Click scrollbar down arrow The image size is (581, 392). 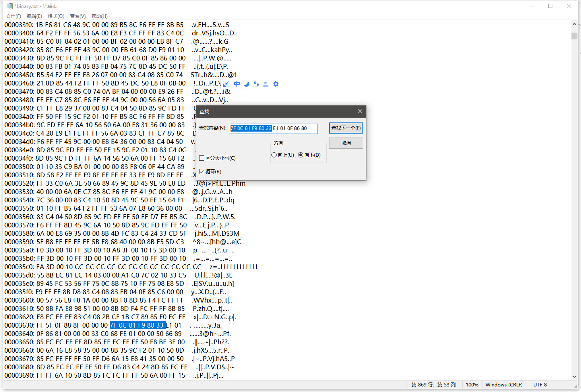click(x=574, y=376)
